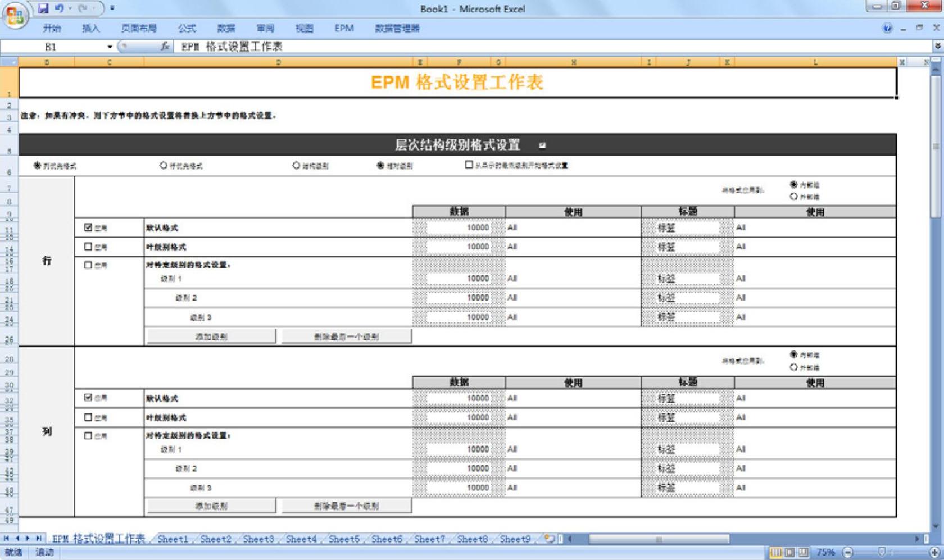The width and height of the screenshot is (944, 560).
Task: Click the Zoom In plus button
Action: click(x=934, y=553)
